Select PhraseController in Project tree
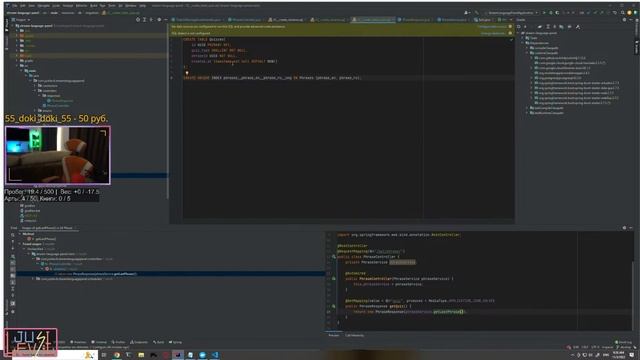Screen dimensions: 640x360 click(58, 106)
